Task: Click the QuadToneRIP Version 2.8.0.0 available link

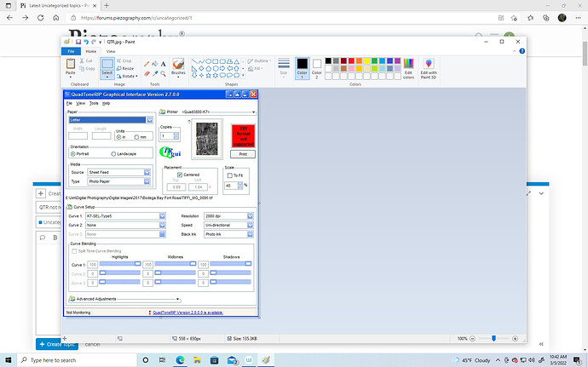Action: click(x=187, y=313)
